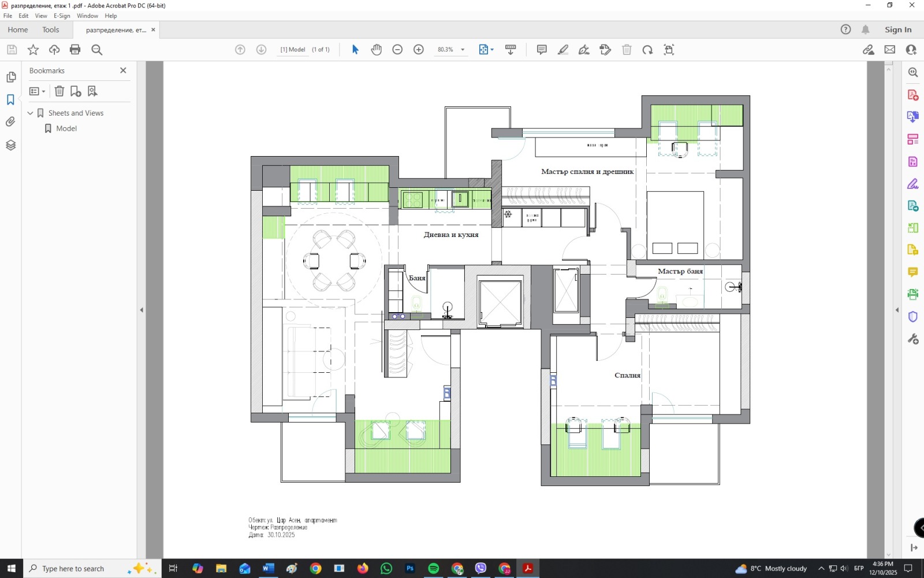Open the bookmark options dropdown
This screenshot has height=578, width=924.
(37, 91)
